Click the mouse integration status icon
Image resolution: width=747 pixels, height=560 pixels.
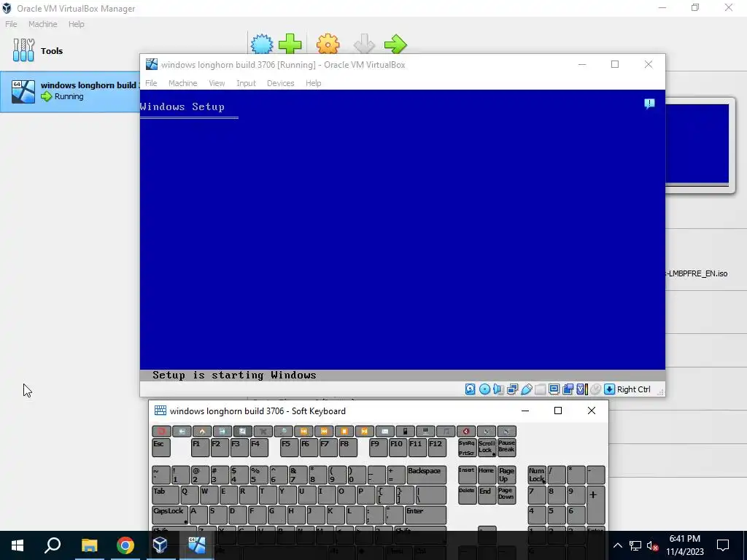(x=595, y=389)
